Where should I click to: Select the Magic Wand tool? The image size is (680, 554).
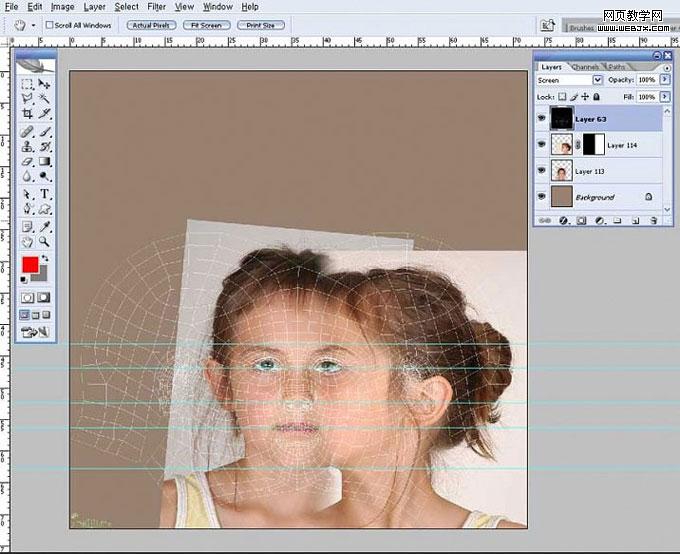44,99
